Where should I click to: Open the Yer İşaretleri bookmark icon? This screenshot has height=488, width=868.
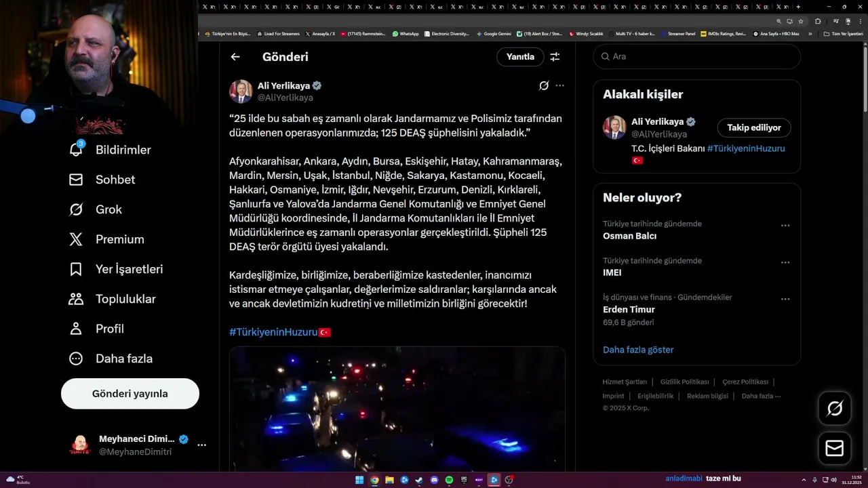pyautogui.click(x=76, y=269)
